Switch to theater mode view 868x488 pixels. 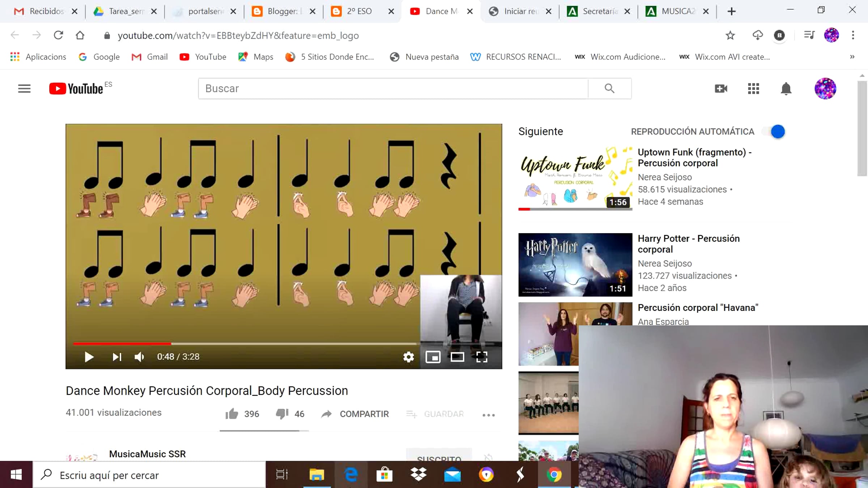click(x=457, y=357)
